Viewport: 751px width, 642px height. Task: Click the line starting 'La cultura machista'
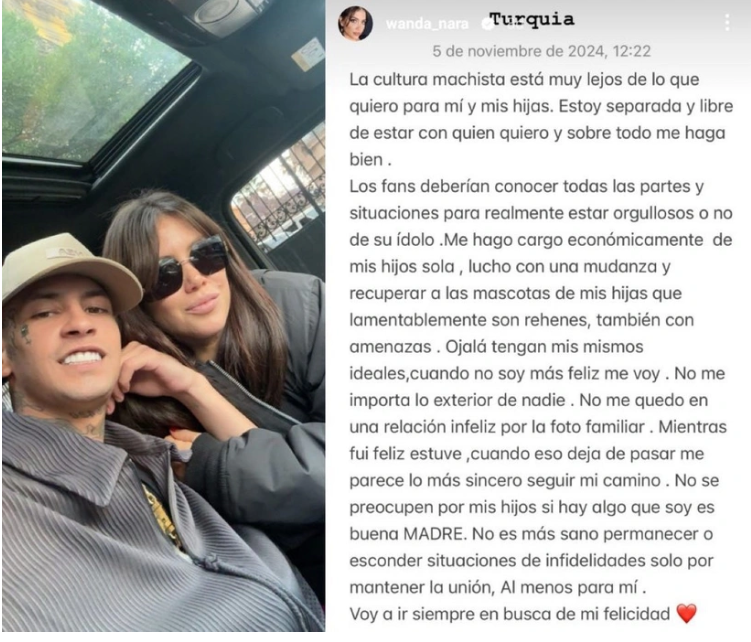[524, 79]
